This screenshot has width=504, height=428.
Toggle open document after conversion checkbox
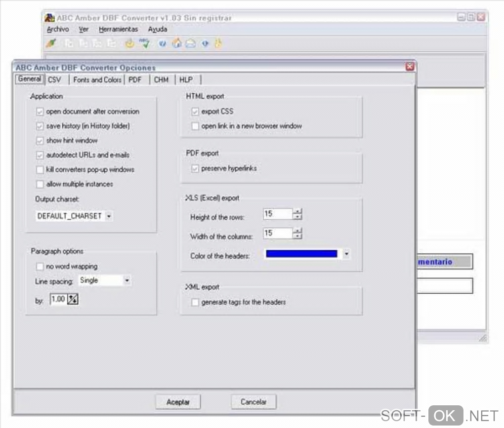click(40, 112)
